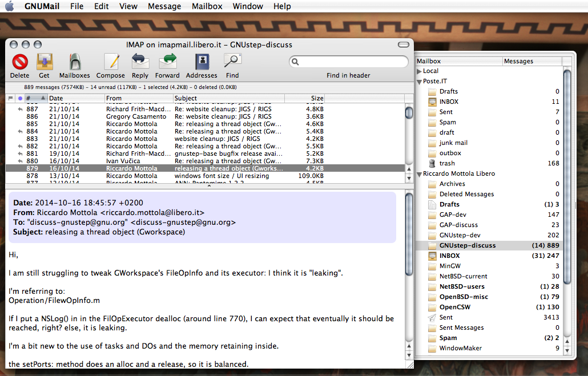
Task: Select the OpenBSD-misc mailbox
Action: [489, 297]
